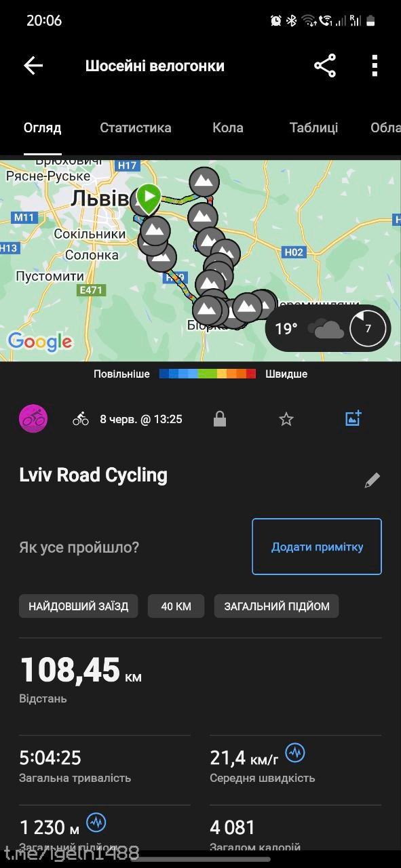Viewport: 401px width, 868px height.
Task: Switch to the Кола tab
Action: [228, 127]
